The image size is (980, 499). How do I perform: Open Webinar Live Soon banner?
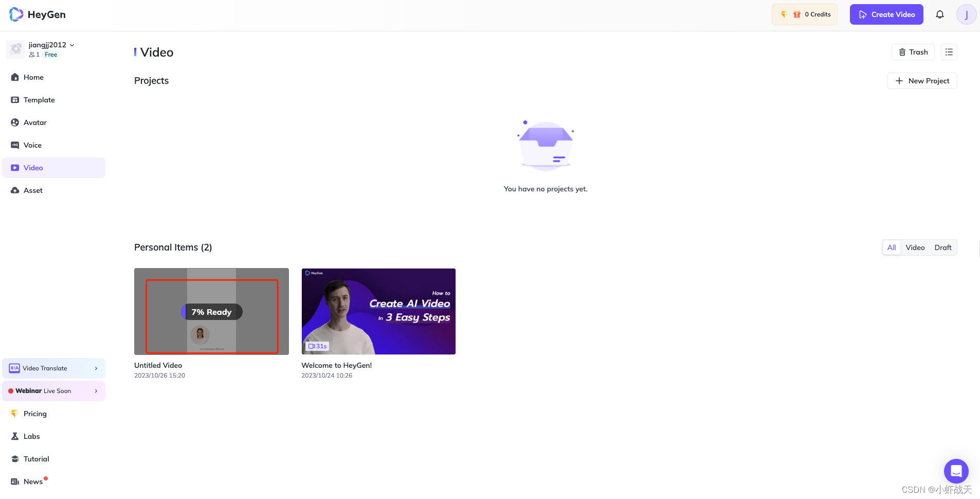[54, 391]
